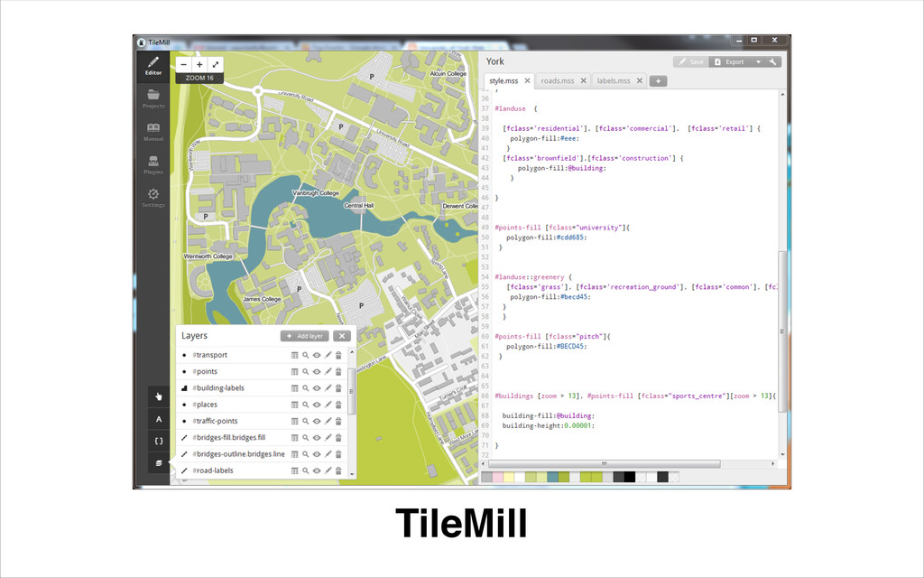
Task: Close the style.mss tab
Action: pos(527,80)
